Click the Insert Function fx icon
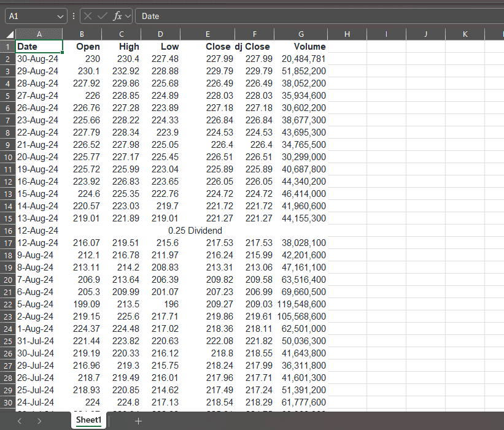 (117, 17)
